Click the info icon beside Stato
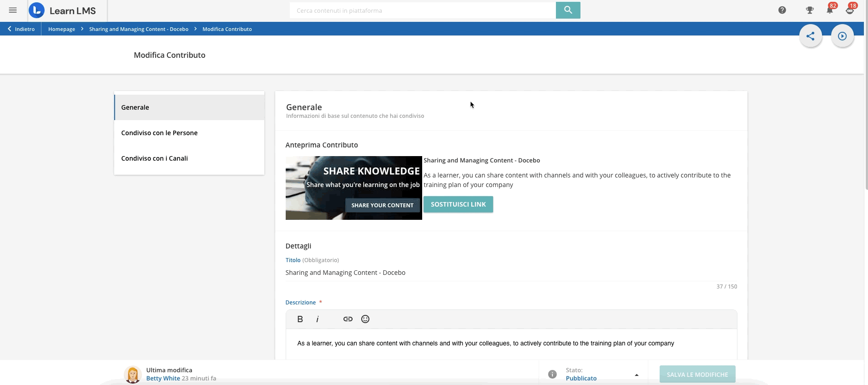The width and height of the screenshot is (868, 385). tap(552, 374)
